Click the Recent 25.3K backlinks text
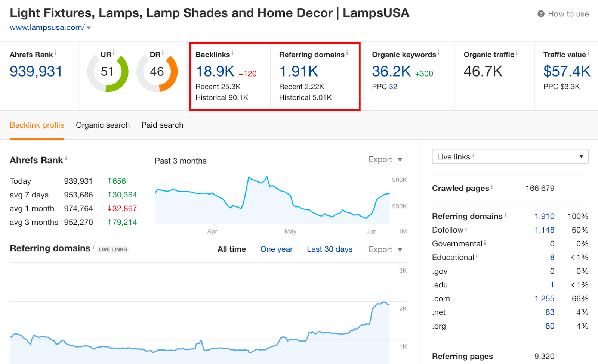 click(218, 87)
